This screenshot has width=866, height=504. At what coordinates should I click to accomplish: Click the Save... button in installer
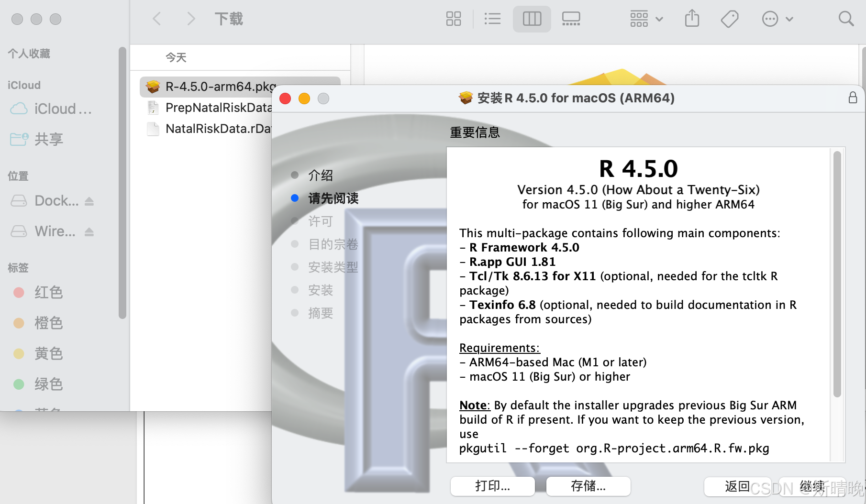point(588,486)
